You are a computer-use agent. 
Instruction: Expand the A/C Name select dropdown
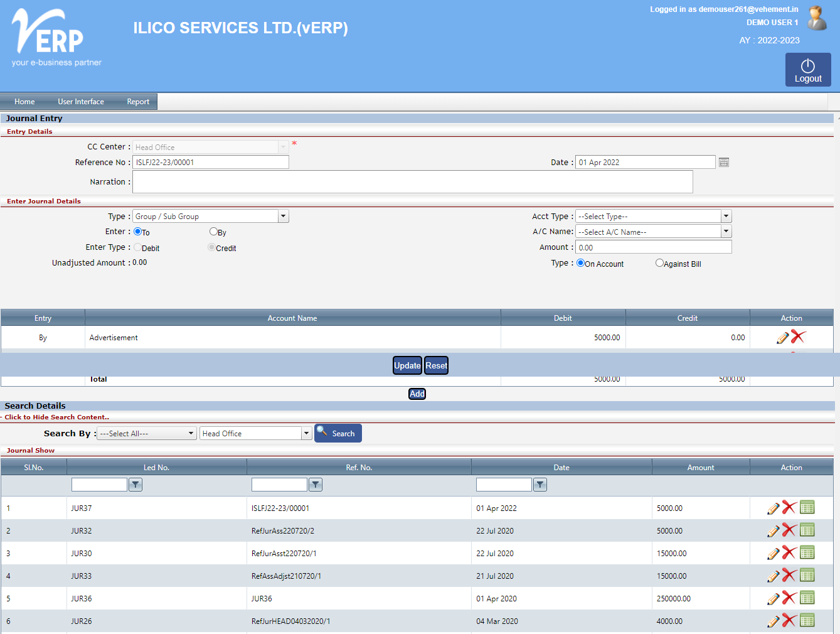click(x=726, y=232)
